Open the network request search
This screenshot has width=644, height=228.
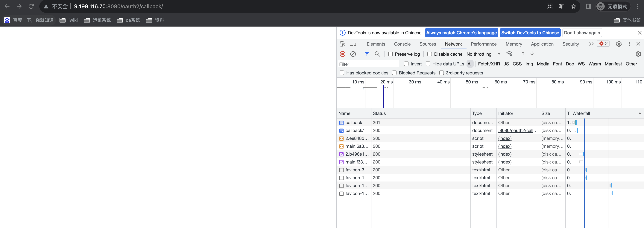(x=377, y=54)
